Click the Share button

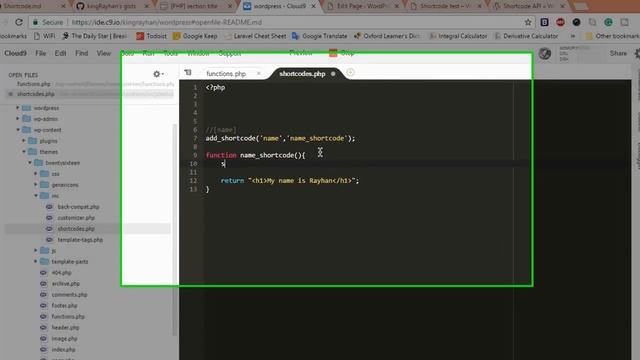point(618,53)
